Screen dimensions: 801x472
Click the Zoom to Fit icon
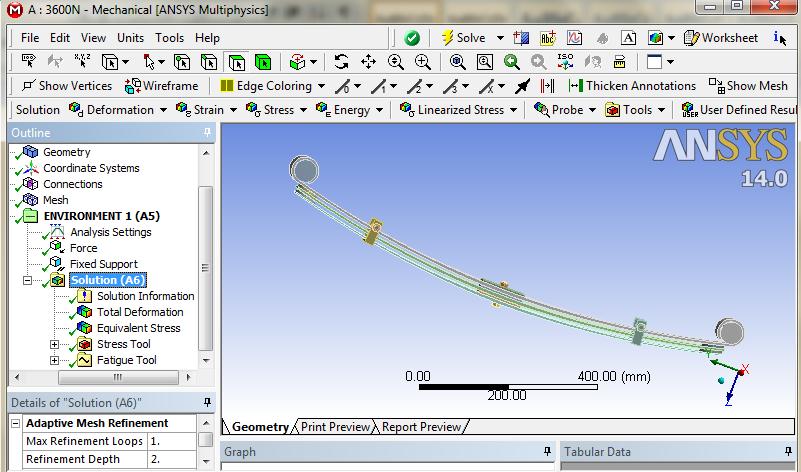[458, 62]
